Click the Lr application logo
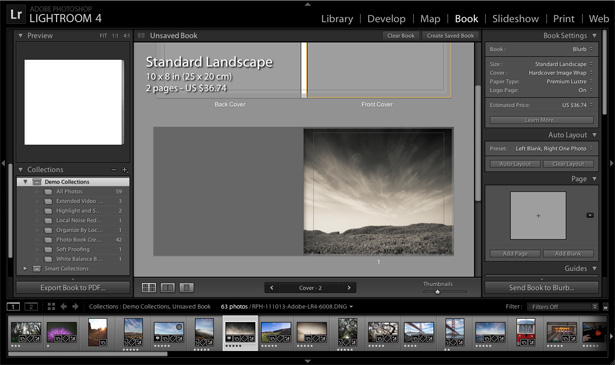This screenshot has height=365, width=615. [x=16, y=15]
